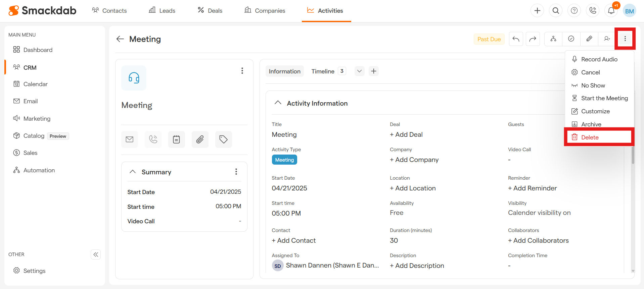Click the add collaborator person icon
This screenshot has height=289, width=644.
tap(607, 39)
